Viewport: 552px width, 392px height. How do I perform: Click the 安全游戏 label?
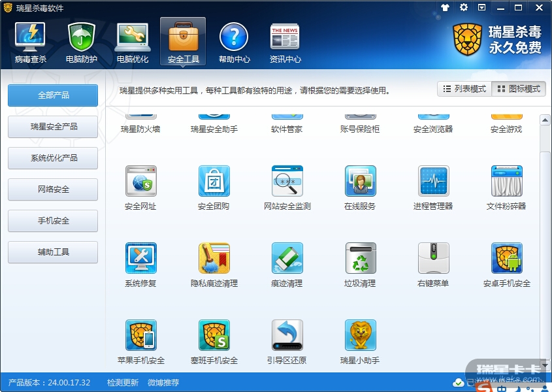pyautogui.click(x=506, y=129)
